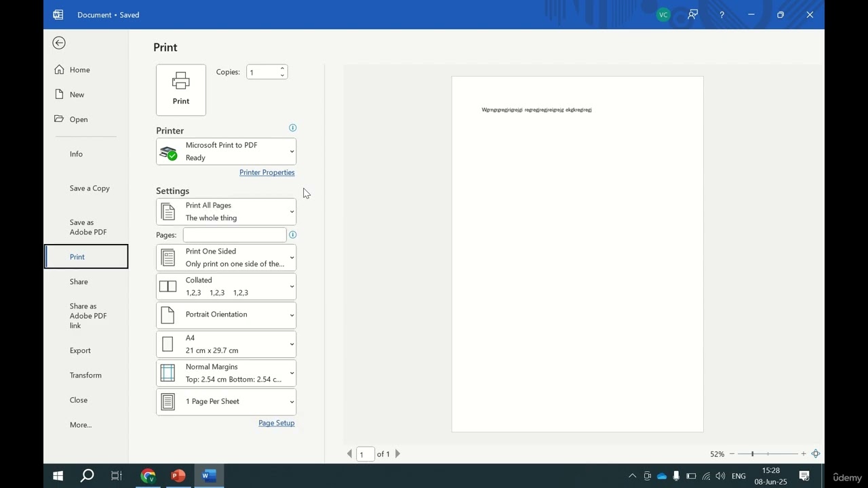
Task: Click the Word taskbar icon
Action: pos(208,476)
